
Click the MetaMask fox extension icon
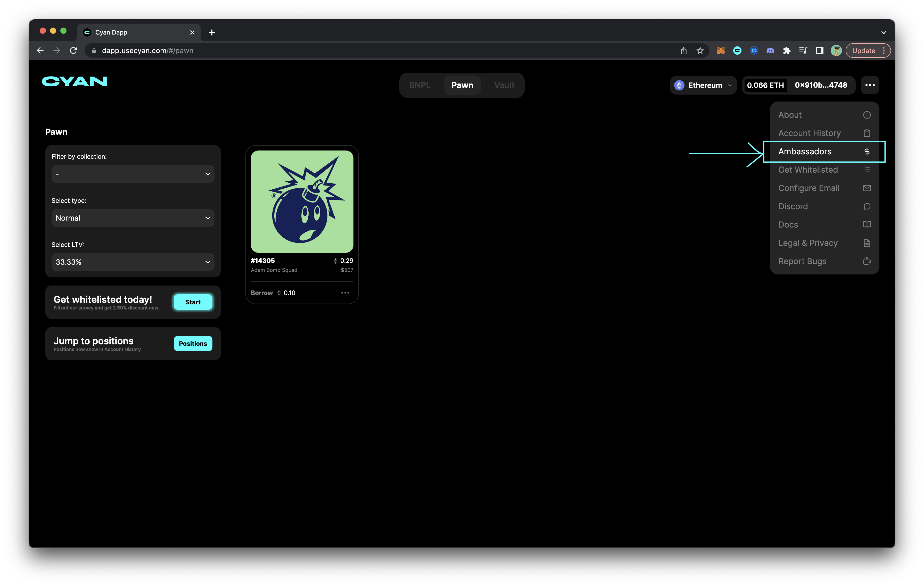coord(721,51)
